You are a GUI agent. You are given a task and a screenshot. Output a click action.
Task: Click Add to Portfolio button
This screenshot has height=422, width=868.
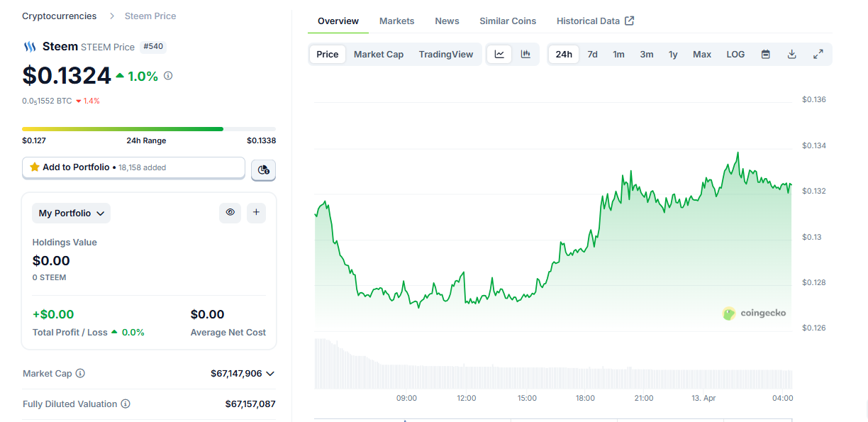click(x=133, y=167)
